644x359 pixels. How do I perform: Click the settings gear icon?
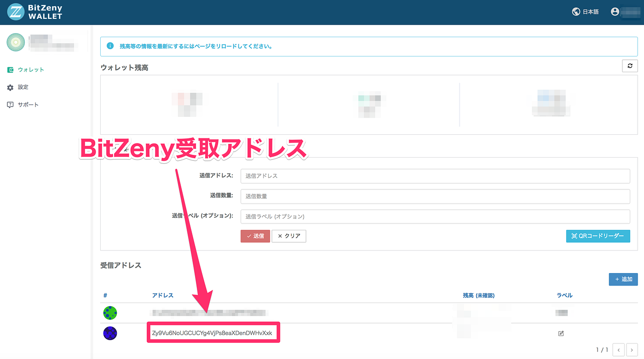(x=10, y=87)
